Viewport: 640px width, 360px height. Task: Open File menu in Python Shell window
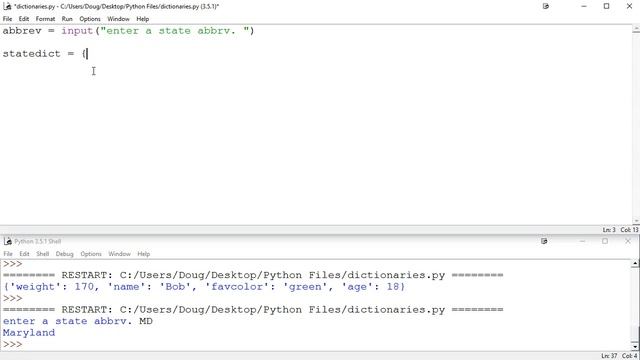(x=8, y=253)
